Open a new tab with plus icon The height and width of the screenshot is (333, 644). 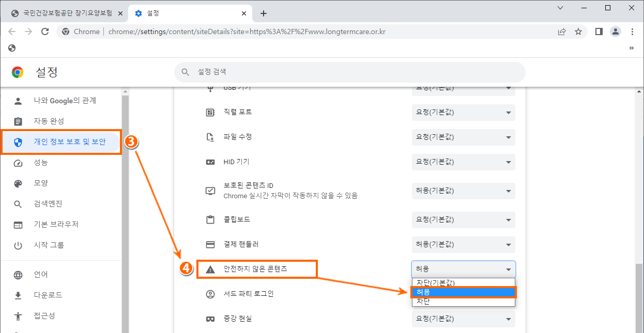pos(264,13)
